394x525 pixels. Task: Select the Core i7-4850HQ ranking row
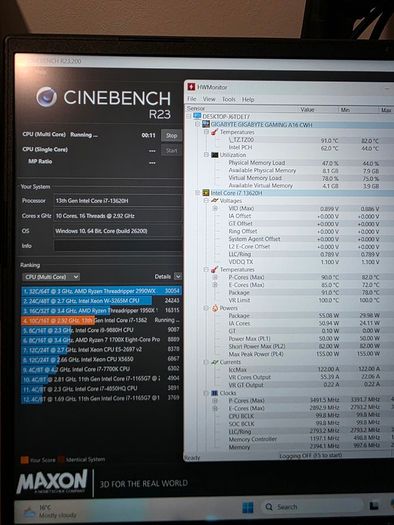click(x=101, y=388)
